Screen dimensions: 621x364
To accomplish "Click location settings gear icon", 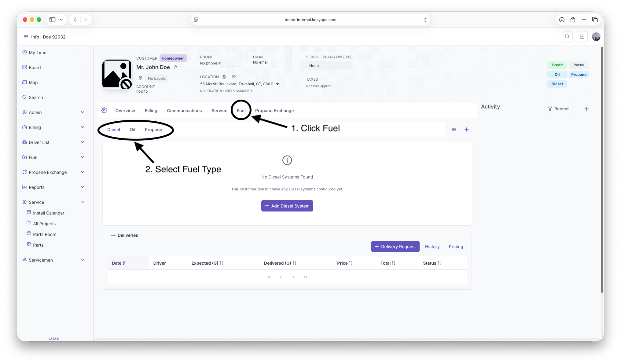I will [x=234, y=77].
